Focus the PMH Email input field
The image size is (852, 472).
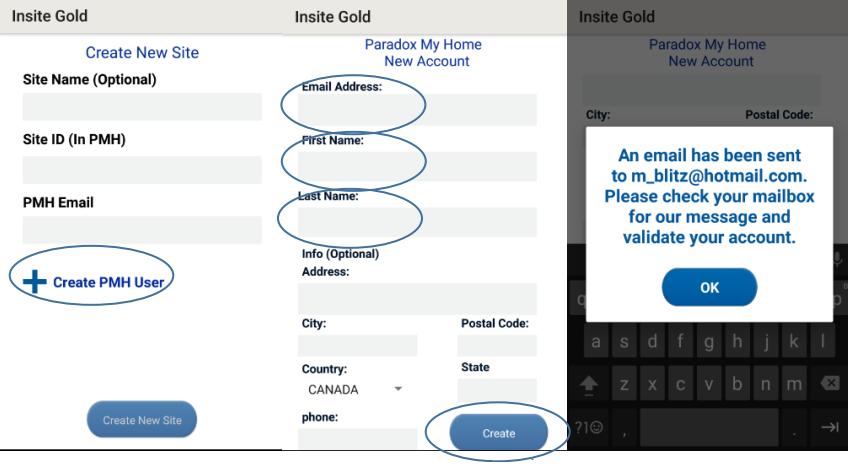pyautogui.click(x=142, y=230)
